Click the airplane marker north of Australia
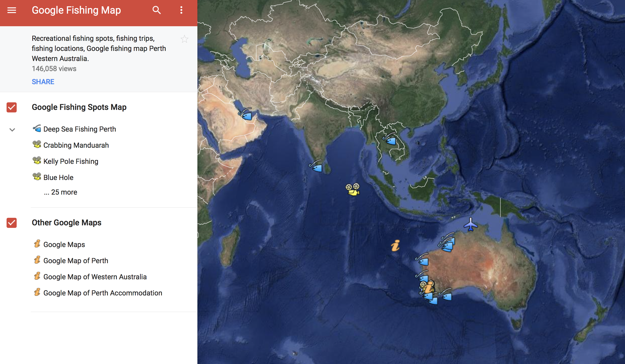 [x=471, y=224]
